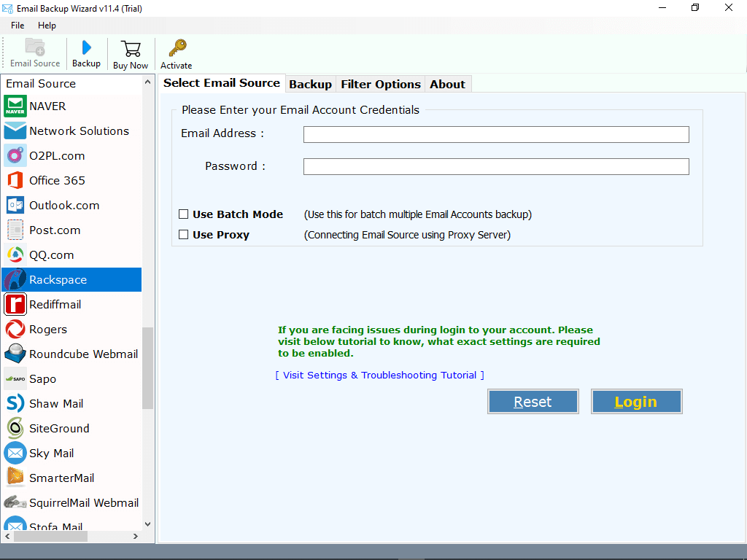Click the Login button
The width and height of the screenshot is (747, 560).
(x=636, y=402)
